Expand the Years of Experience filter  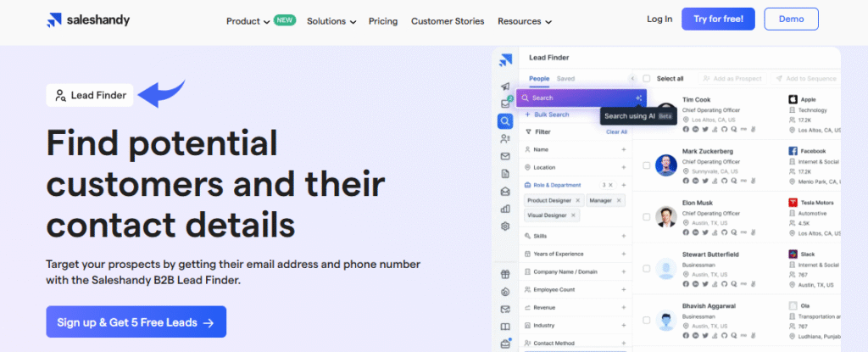tap(624, 254)
